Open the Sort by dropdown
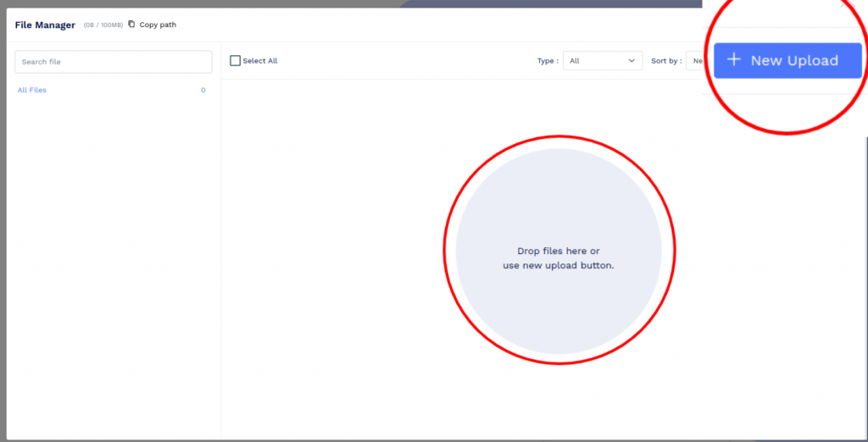The image size is (868, 442). (x=695, y=61)
